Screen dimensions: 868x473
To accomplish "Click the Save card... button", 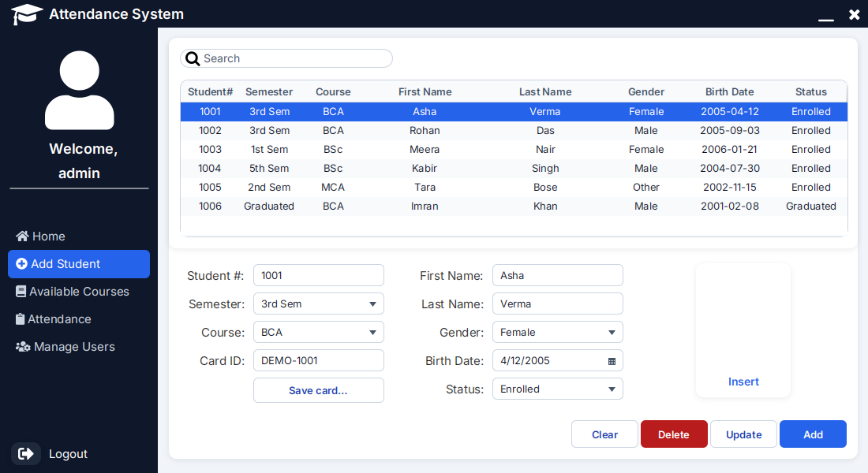I will point(318,390).
